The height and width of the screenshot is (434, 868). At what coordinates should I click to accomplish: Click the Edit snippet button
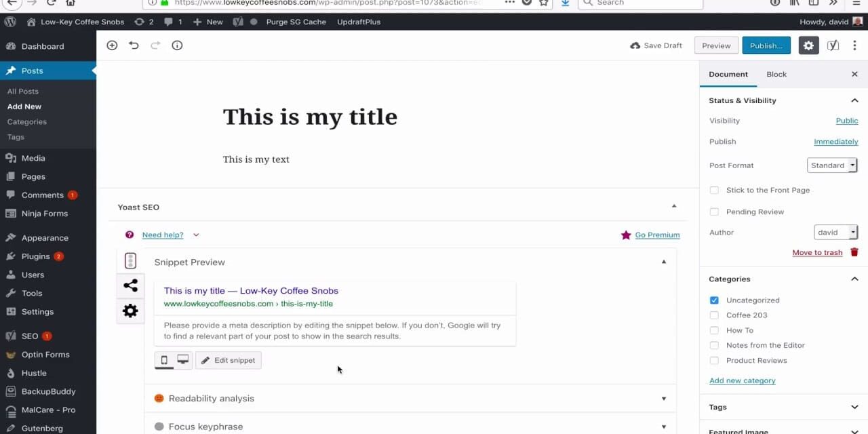point(229,360)
